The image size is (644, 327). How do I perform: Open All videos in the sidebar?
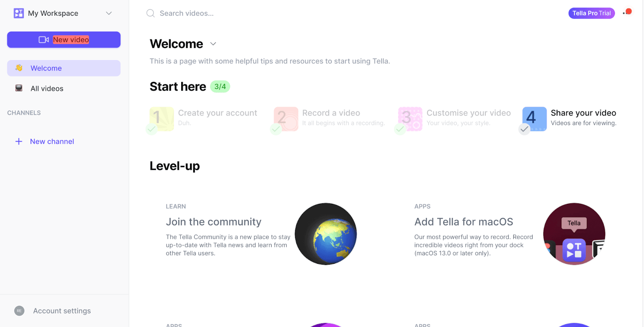[64, 89]
